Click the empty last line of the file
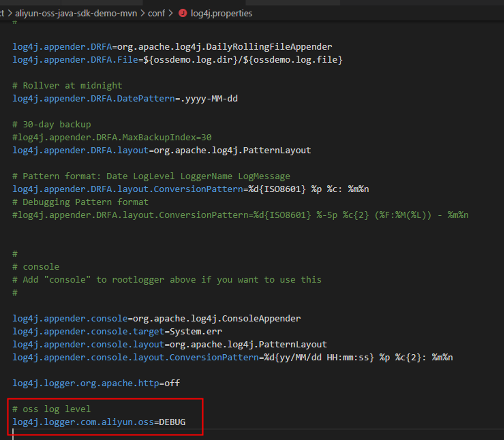Screen dimensions: 504x440 pyautogui.click(x=90, y=434)
